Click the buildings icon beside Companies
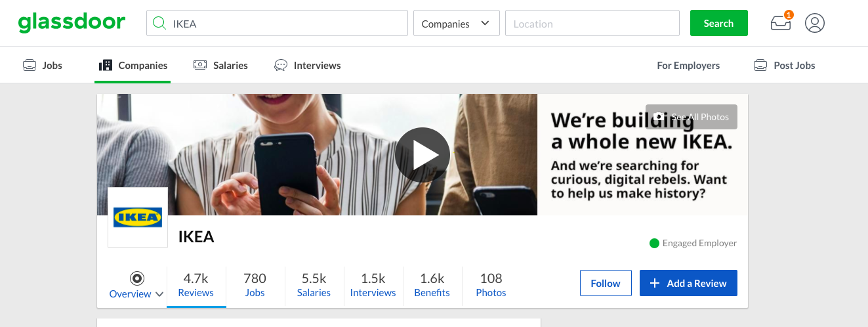Viewport: 868px width, 327px height. (x=106, y=65)
